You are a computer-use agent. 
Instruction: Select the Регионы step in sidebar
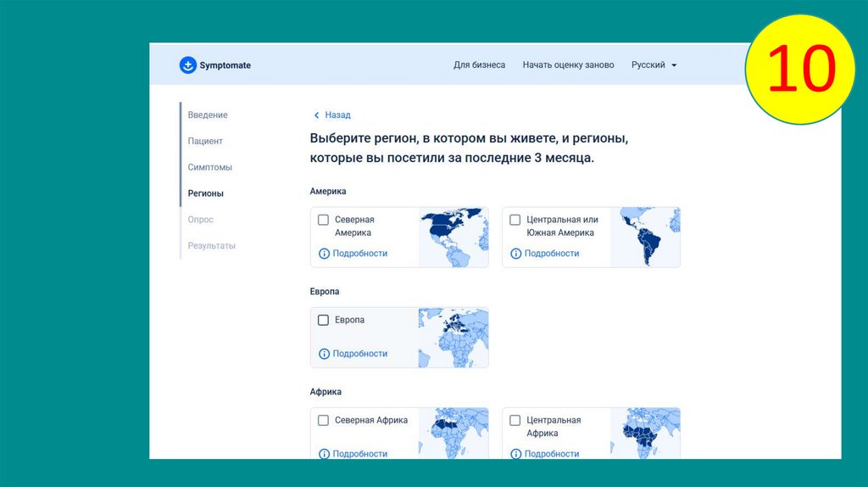coord(205,193)
